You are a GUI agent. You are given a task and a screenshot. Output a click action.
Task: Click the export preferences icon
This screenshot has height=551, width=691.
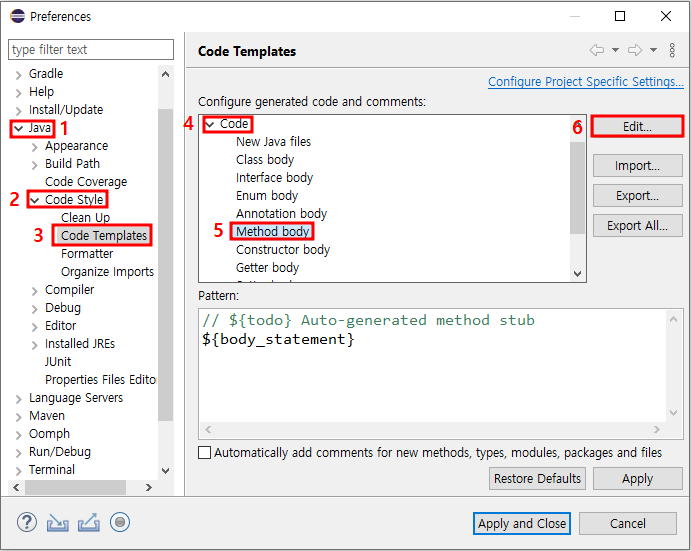pyautogui.click(x=89, y=523)
